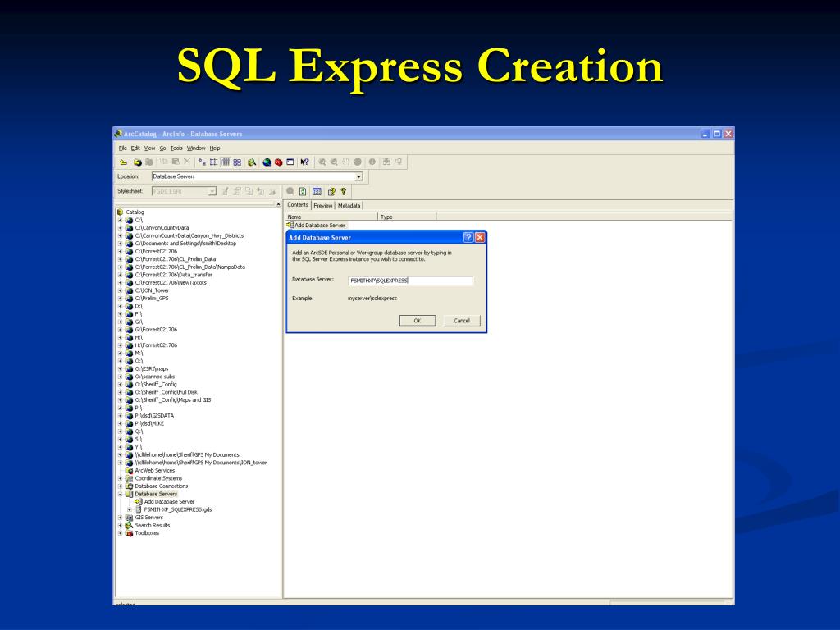Open the Location dropdown arrow
840x630 pixels.
click(359, 177)
